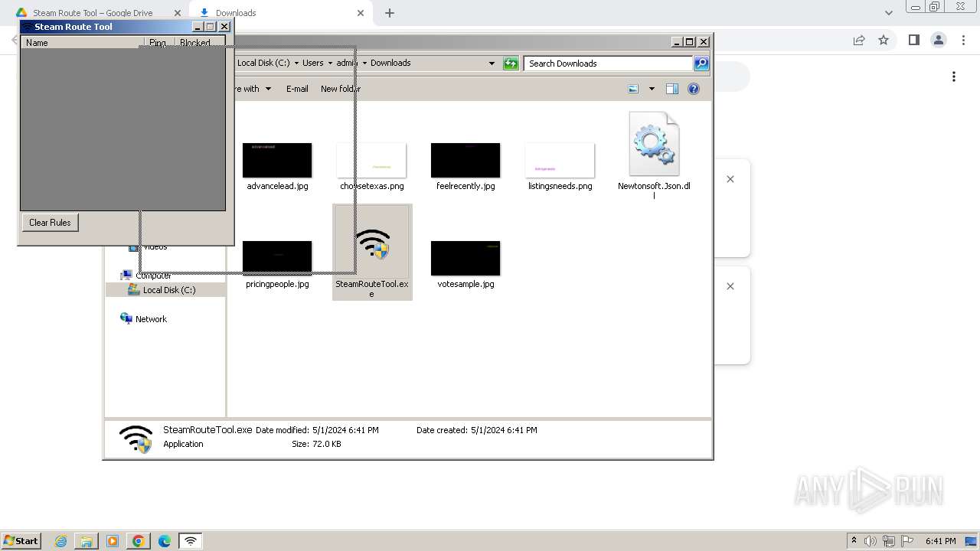980x551 pixels.
Task: Bookmark this page with star icon
Action: [884, 40]
